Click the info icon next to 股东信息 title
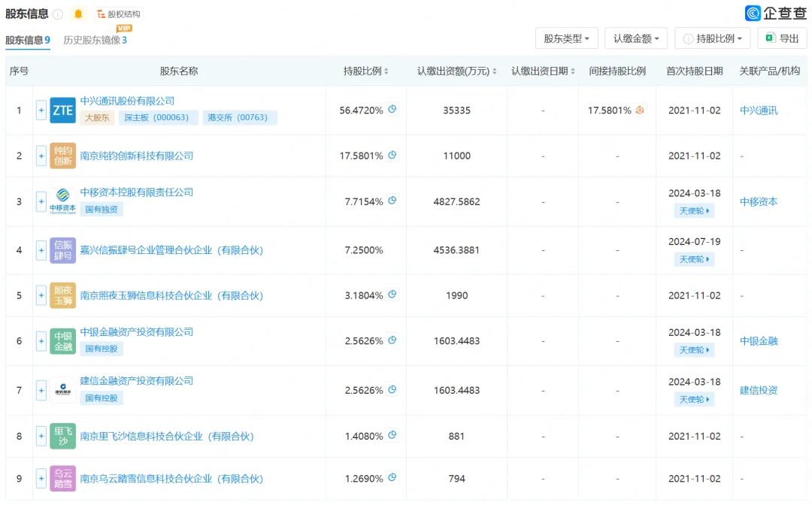This screenshot has height=505, width=812. click(58, 14)
